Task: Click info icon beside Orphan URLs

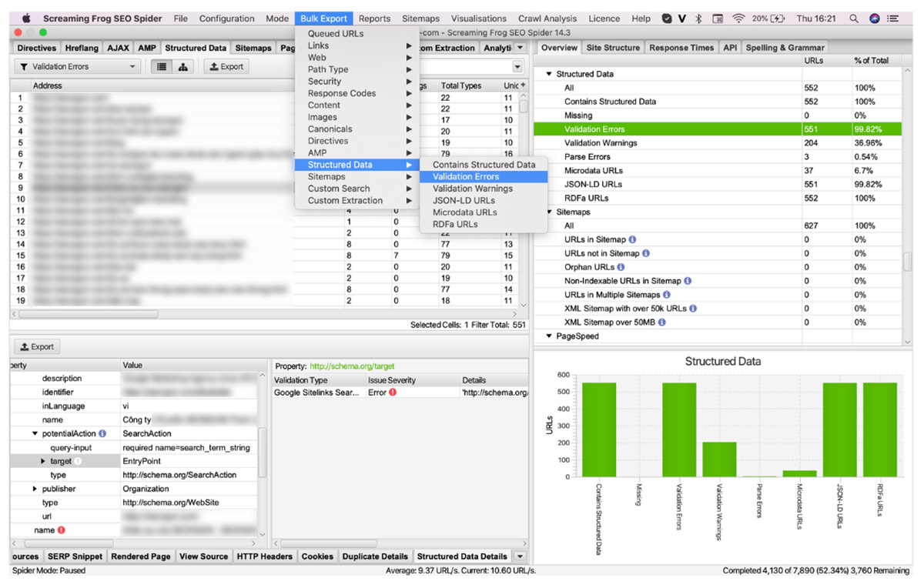Action: 621,267
